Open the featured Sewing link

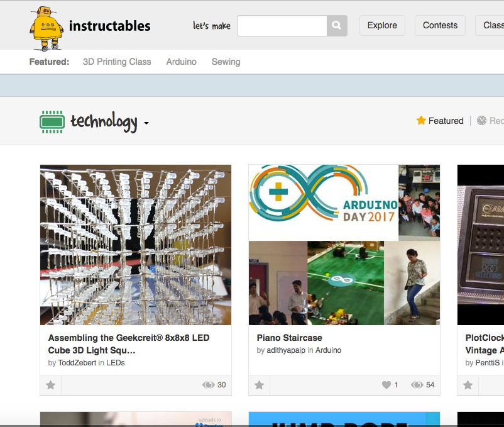click(x=226, y=62)
